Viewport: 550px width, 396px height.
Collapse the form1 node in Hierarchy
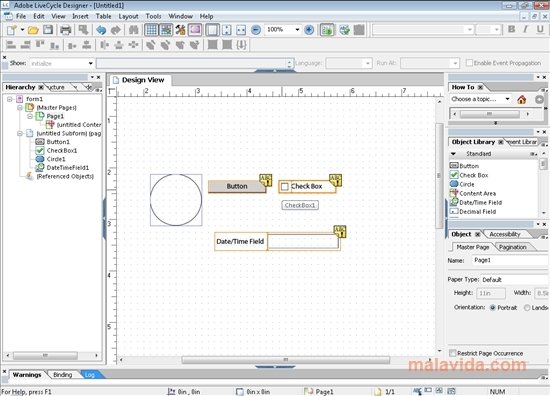pyautogui.click(x=10, y=99)
